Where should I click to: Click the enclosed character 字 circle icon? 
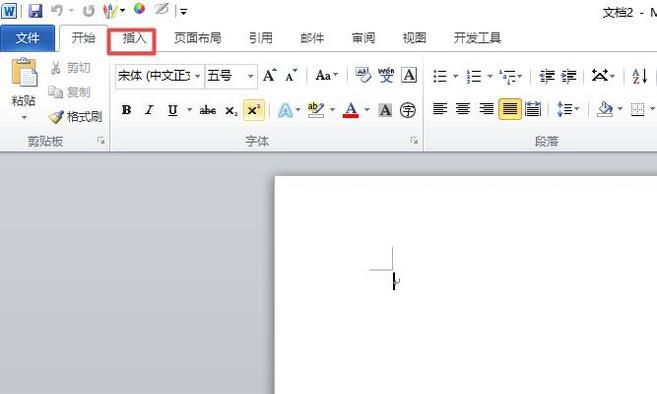point(408,110)
